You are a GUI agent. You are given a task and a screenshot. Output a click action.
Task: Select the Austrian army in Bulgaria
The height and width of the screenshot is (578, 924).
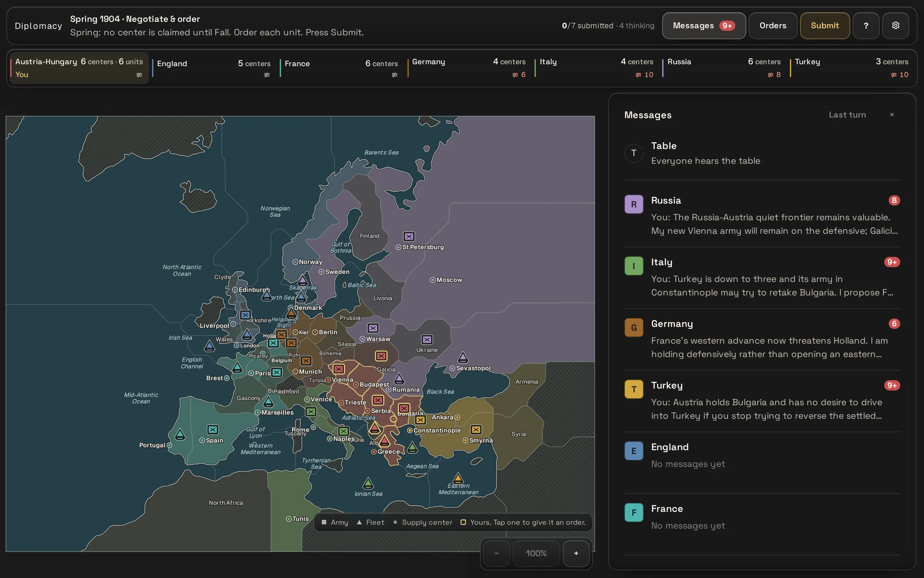click(404, 408)
